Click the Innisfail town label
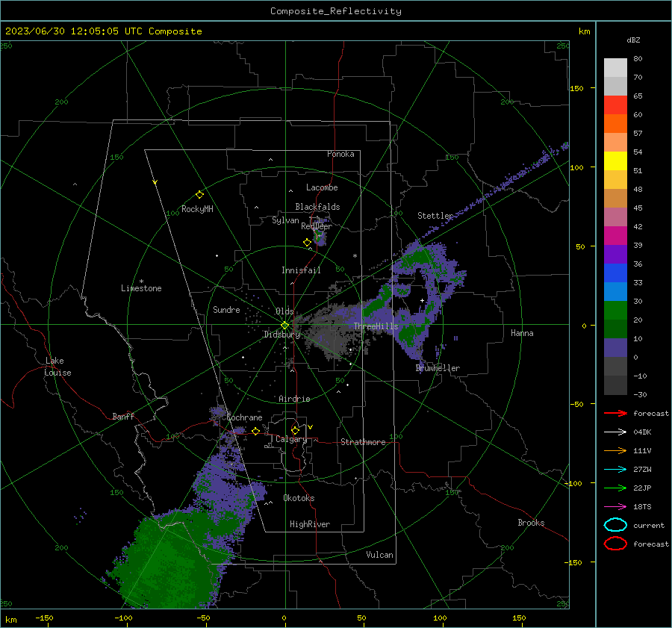The height and width of the screenshot is (628, 672). tap(301, 270)
